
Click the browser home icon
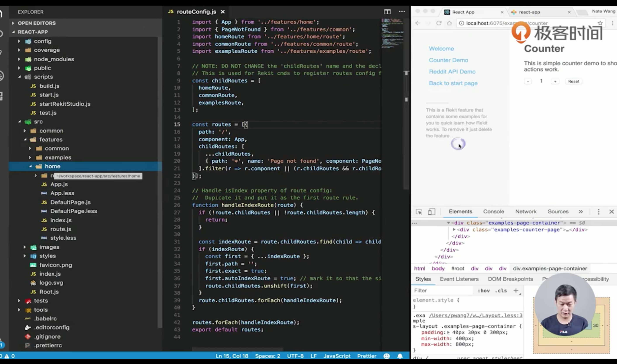[449, 23]
